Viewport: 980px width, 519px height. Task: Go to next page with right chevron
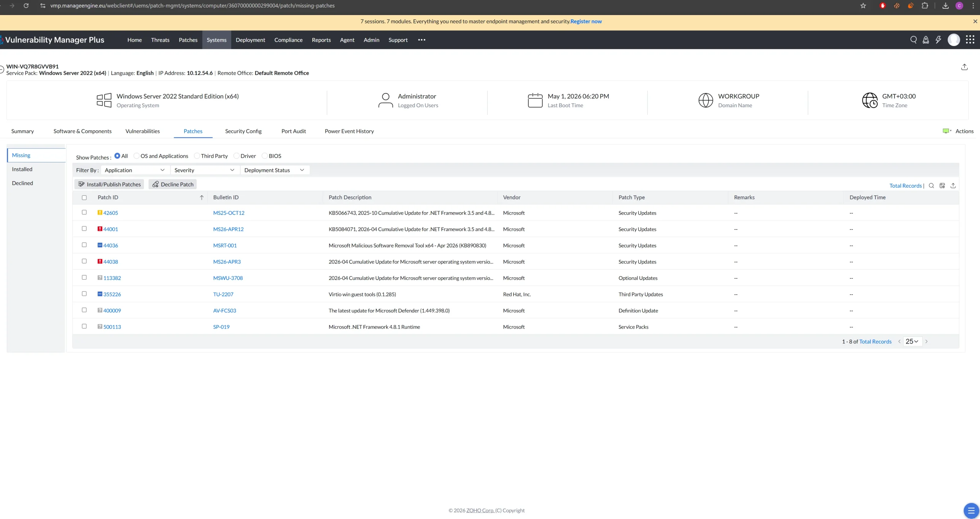926,342
